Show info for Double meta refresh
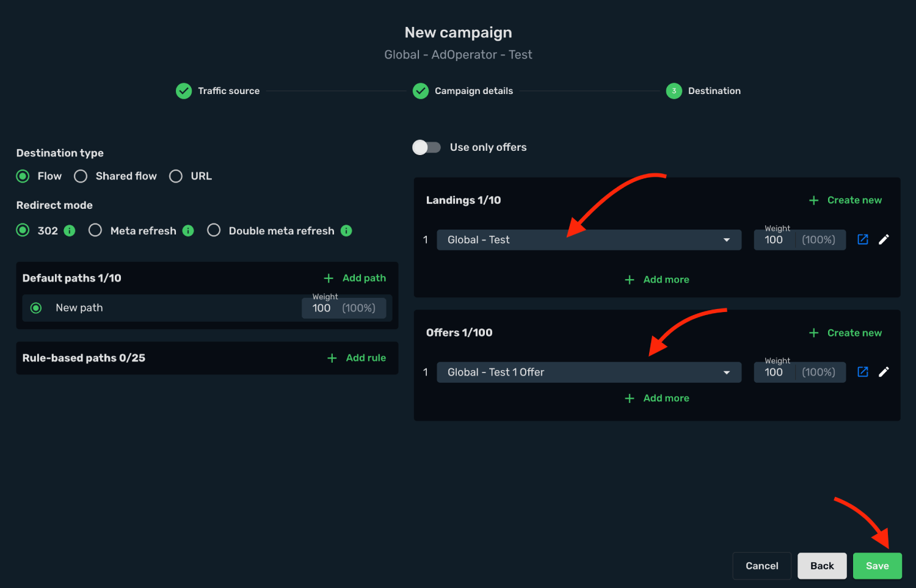This screenshot has height=588, width=916. 346,230
